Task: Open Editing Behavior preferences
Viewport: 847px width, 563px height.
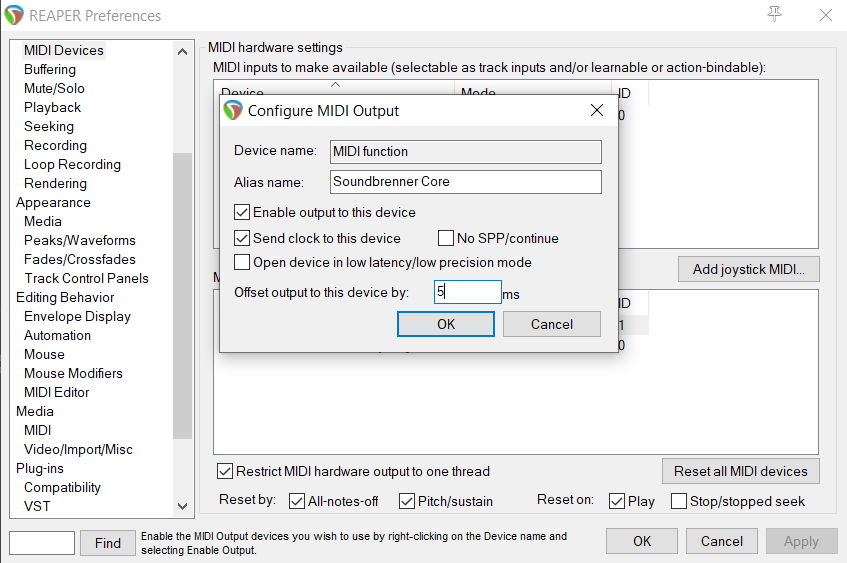Action: [x=65, y=298]
